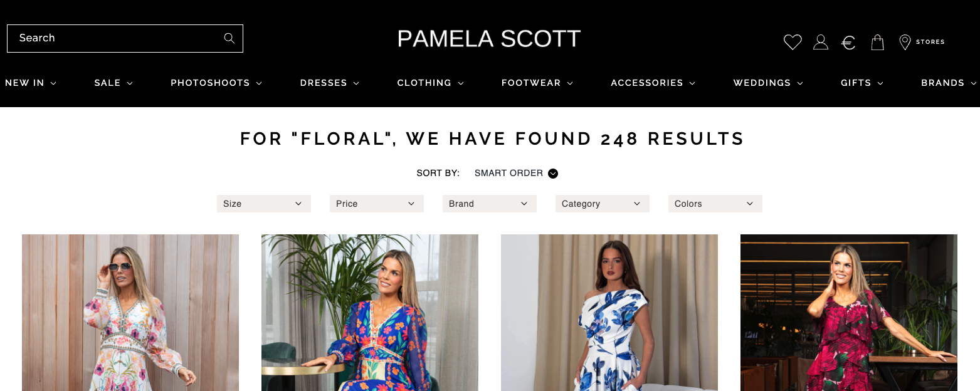Open the account profile icon
This screenshot has height=391, width=980.
click(x=821, y=42)
